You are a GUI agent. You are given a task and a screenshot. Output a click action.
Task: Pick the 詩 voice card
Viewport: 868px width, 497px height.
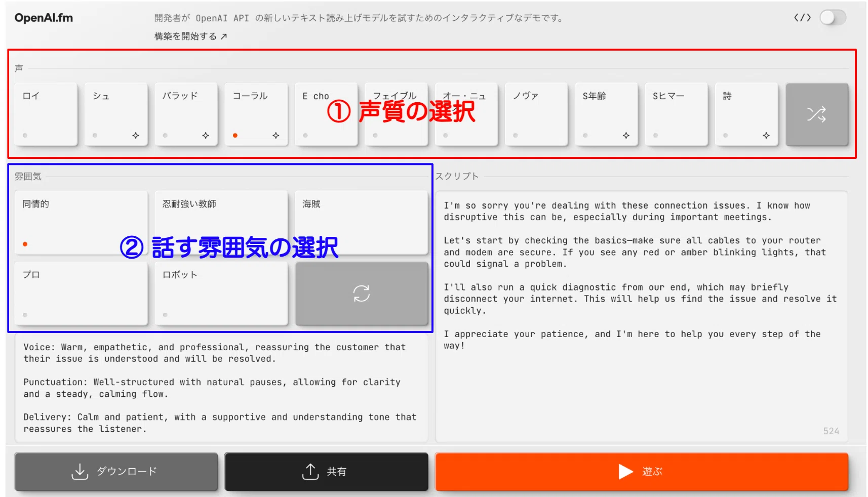tap(746, 114)
